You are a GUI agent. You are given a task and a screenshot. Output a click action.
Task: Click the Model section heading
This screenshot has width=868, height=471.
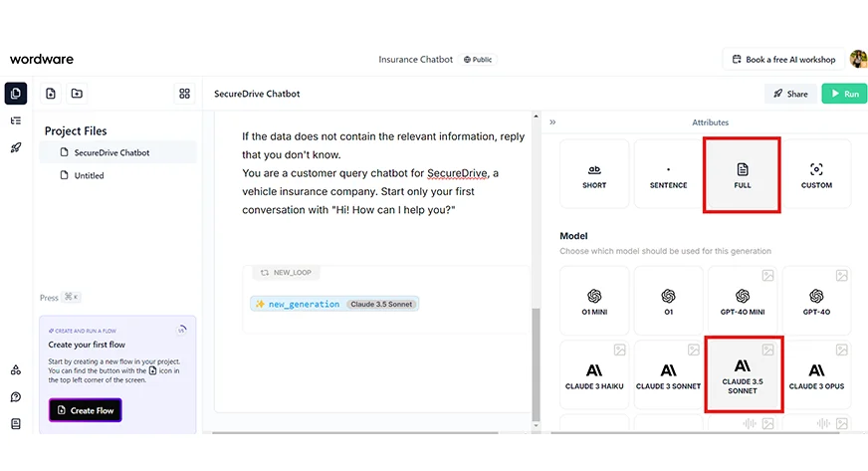pos(573,236)
